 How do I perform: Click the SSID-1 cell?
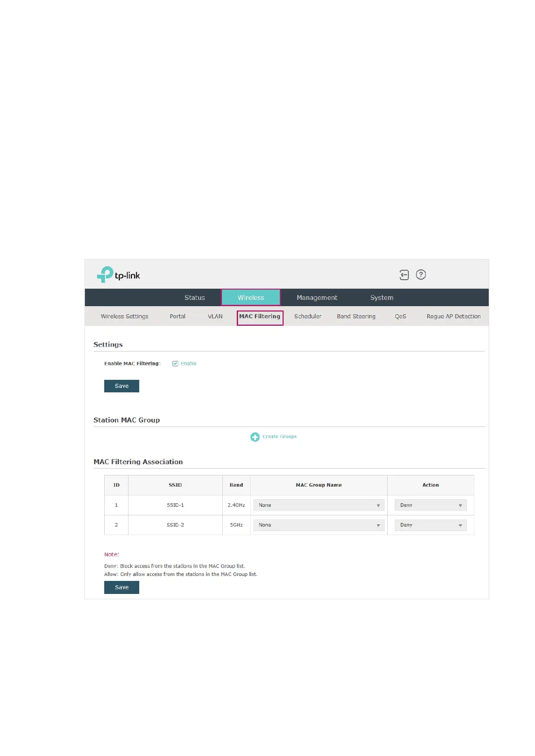[x=175, y=505]
